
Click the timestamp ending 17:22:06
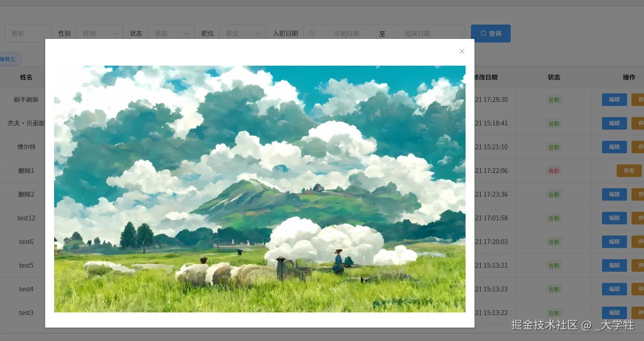point(491,171)
